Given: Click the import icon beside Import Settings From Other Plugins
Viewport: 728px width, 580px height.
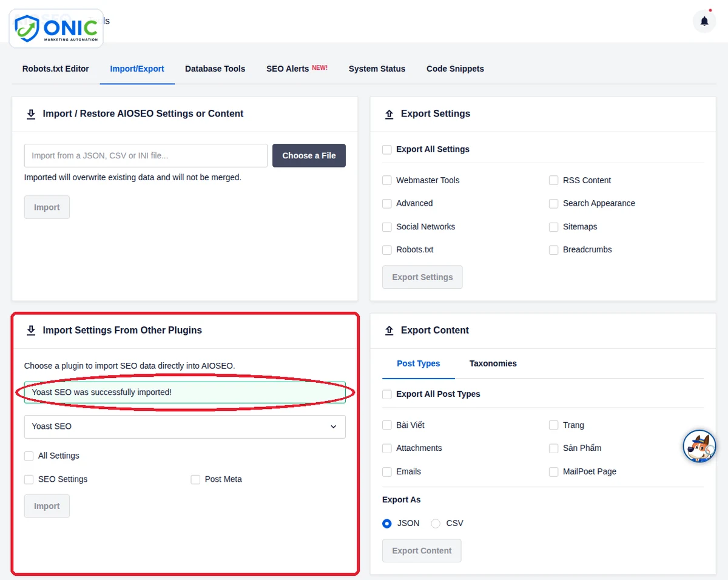Looking at the screenshot, I should tap(31, 331).
